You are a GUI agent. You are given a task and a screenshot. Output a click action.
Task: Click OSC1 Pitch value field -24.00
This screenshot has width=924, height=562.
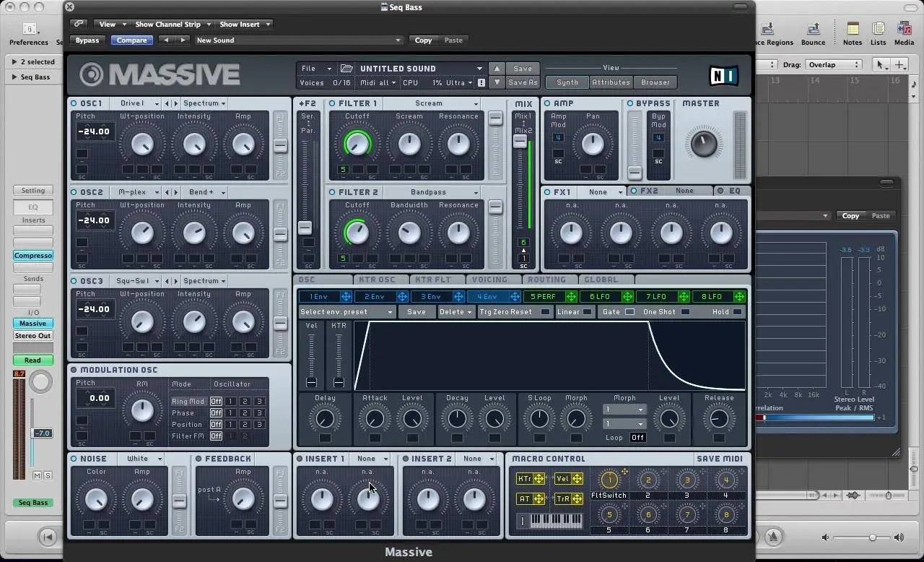(95, 131)
